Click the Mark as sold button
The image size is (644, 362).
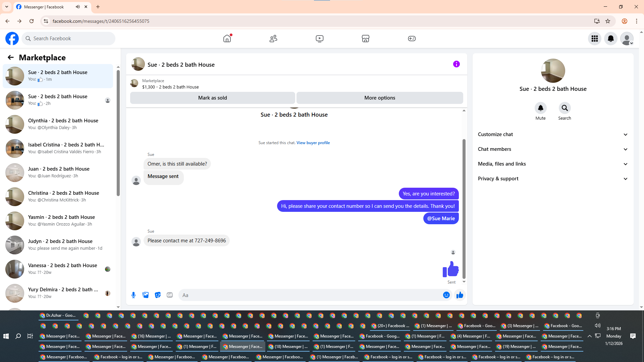[212, 98]
